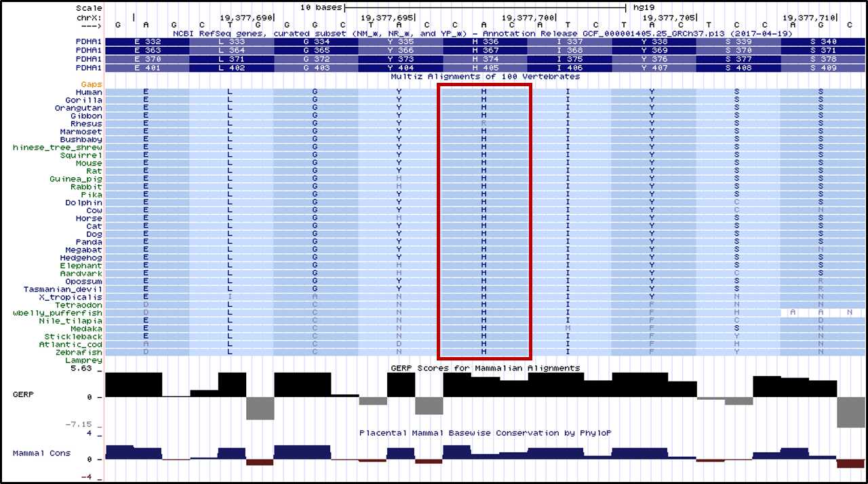Click the hg19 assembly label
The height and width of the screenshot is (484, 868).
(x=644, y=7)
